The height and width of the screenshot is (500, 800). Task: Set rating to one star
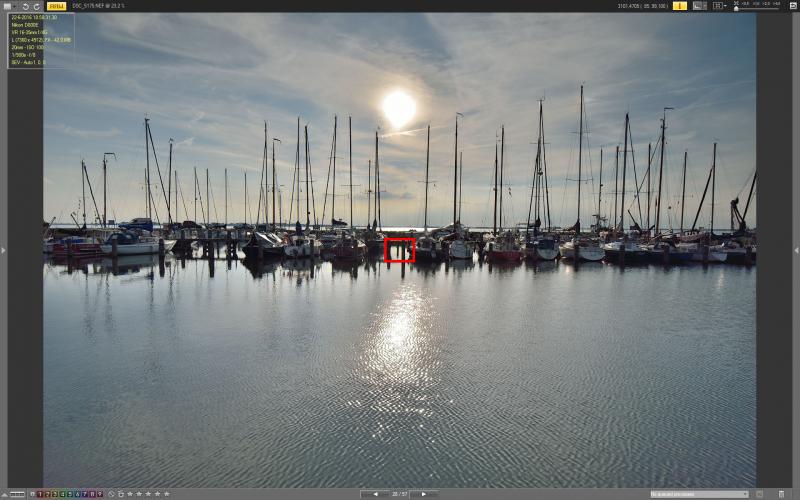(x=130, y=494)
